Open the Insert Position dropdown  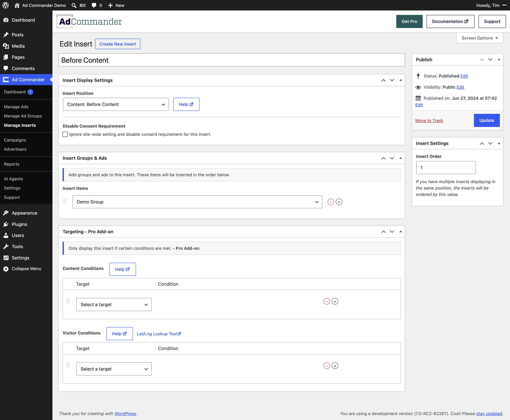(x=116, y=104)
